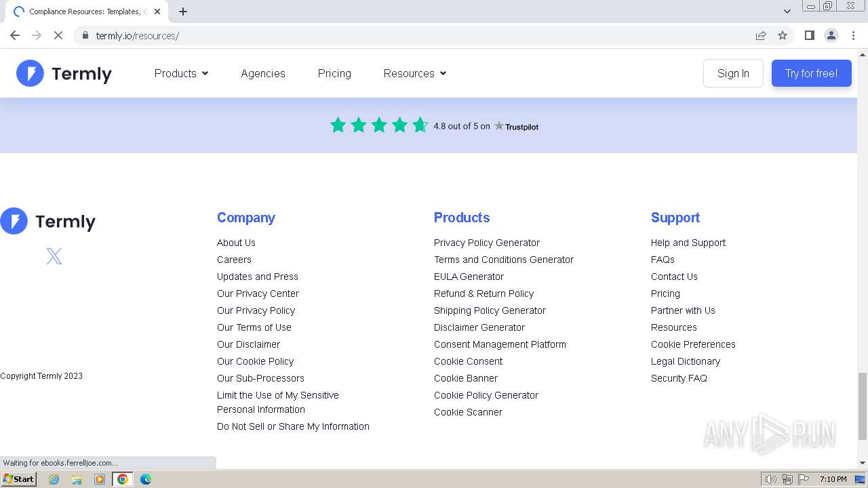Click the browser forward arrow
The image size is (868, 488).
click(37, 35)
